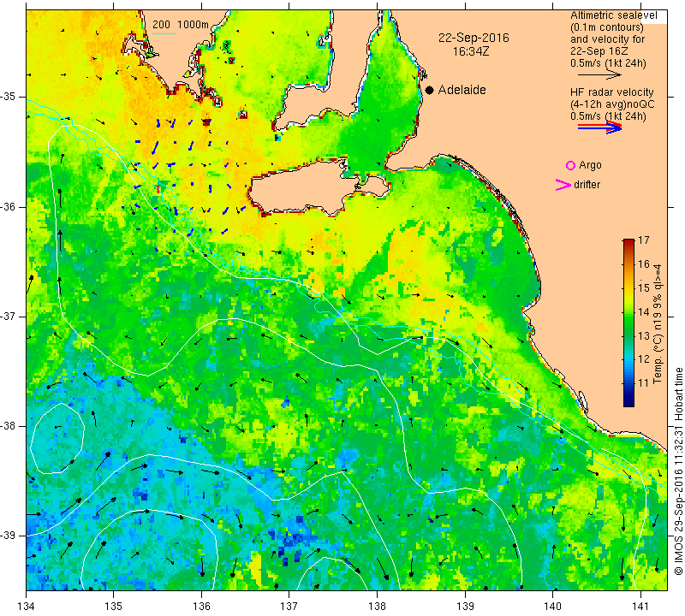Image resolution: width=685 pixels, height=616 pixels.
Task: Click the temperature color scale bar
Action: click(x=628, y=323)
